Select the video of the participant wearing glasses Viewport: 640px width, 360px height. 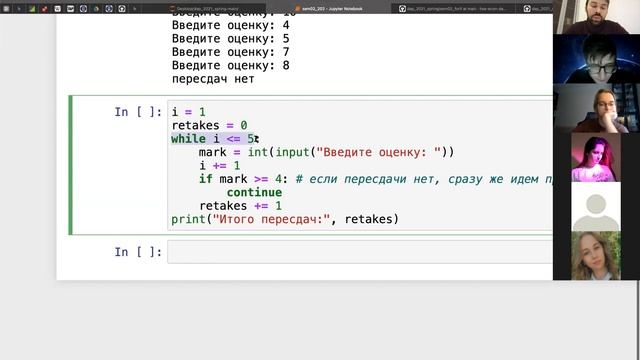click(596, 59)
